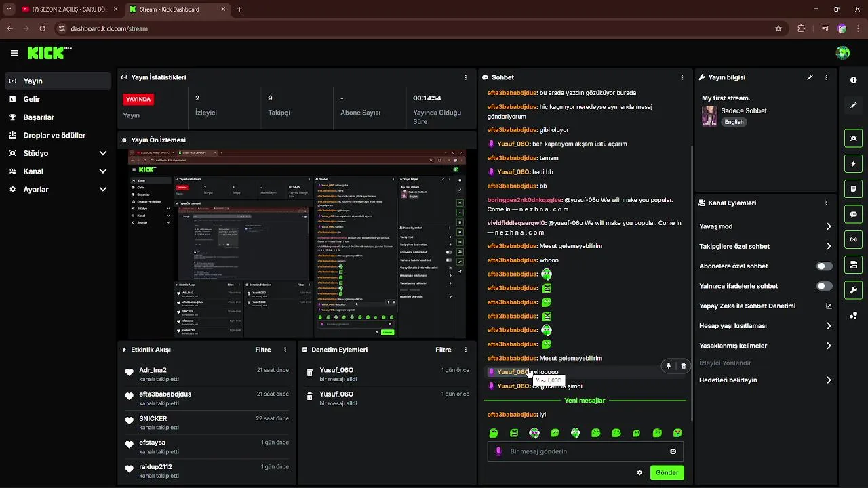Screen dimensions: 868x488
Task: Click boringpea2nk0dnkqzgive username in chat
Action: point(524,200)
